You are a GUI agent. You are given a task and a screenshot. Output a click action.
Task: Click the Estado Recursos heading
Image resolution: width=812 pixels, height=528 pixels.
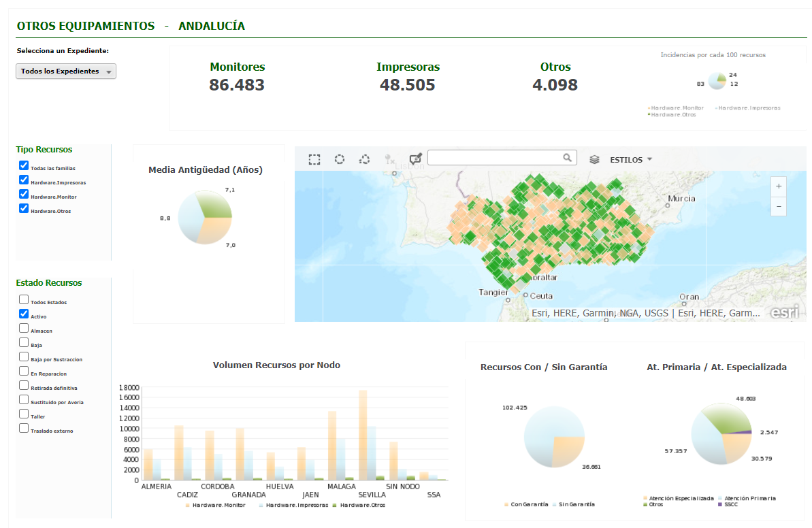pyautogui.click(x=49, y=282)
